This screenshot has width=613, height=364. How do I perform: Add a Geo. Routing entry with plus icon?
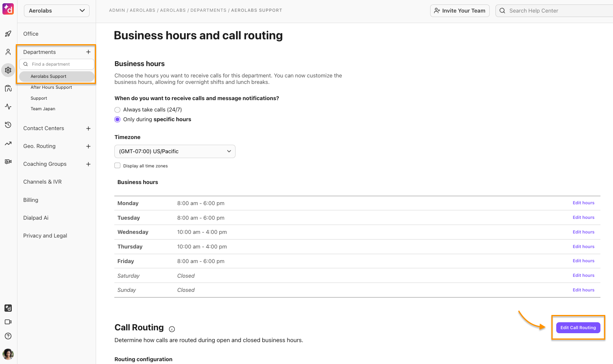88,146
